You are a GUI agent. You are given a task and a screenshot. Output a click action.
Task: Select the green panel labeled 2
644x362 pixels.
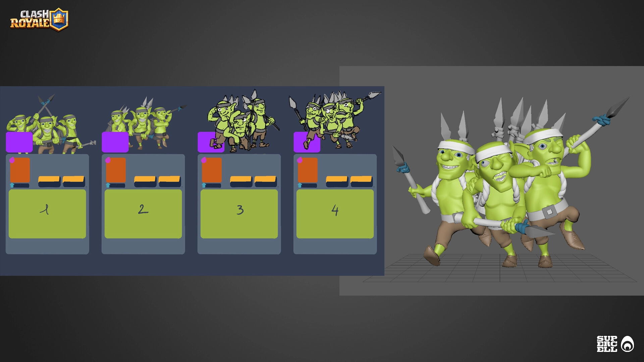(143, 214)
